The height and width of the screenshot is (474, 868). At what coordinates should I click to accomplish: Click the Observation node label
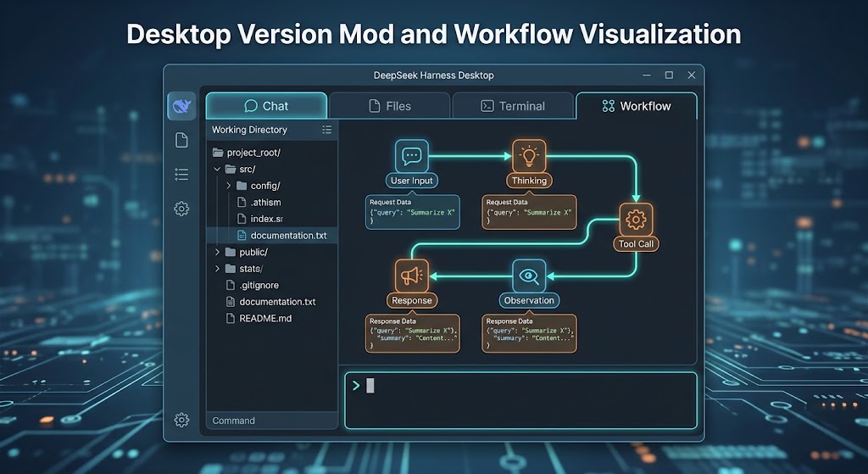pyautogui.click(x=529, y=300)
